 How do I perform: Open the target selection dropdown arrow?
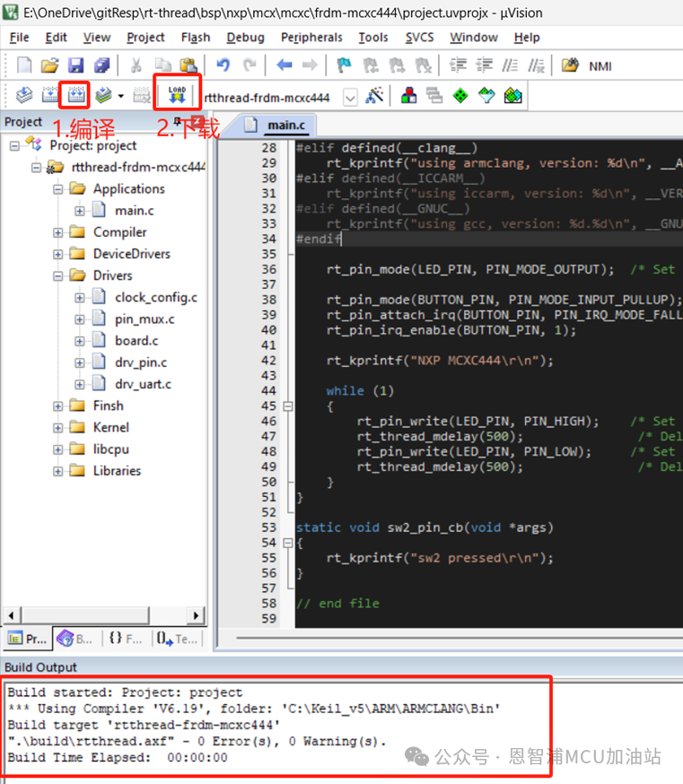pyautogui.click(x=350, y=97)
